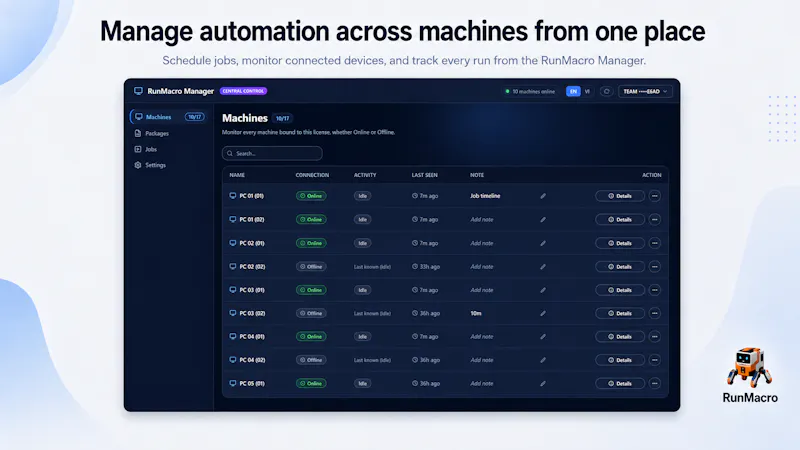
Task: Edit note pencil for PC 03 (02)
Action: click(543, 313)
